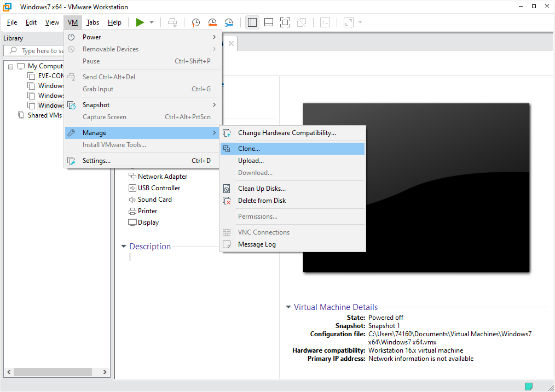
Task: Open stretch display options dropdown arrow
Action: (x=360, y=22)
